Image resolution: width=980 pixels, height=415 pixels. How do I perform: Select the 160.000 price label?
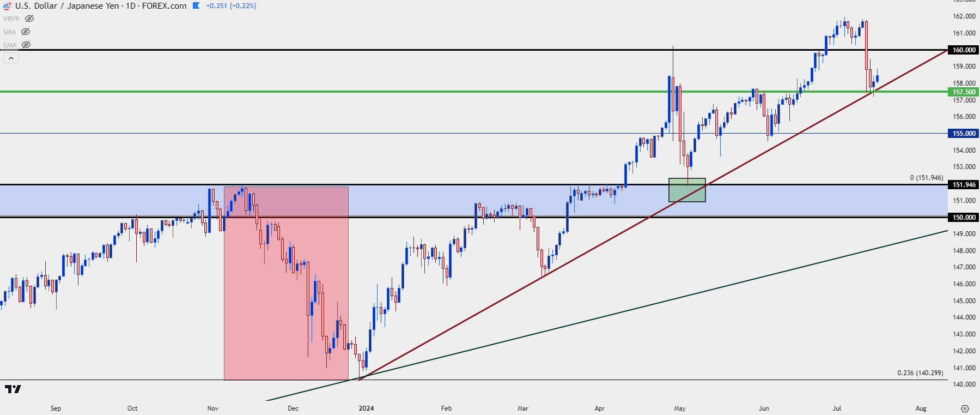[964, 50]
